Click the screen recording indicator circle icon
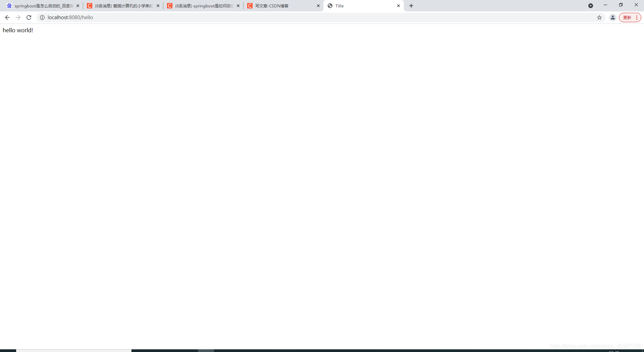Screen dimensions: 644x352 point(590,6)
